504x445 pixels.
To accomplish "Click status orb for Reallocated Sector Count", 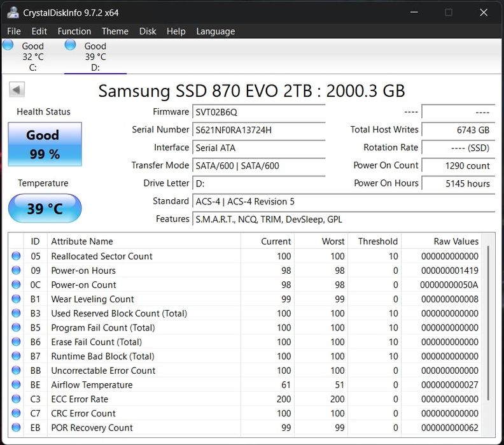I will coord(16,256).
